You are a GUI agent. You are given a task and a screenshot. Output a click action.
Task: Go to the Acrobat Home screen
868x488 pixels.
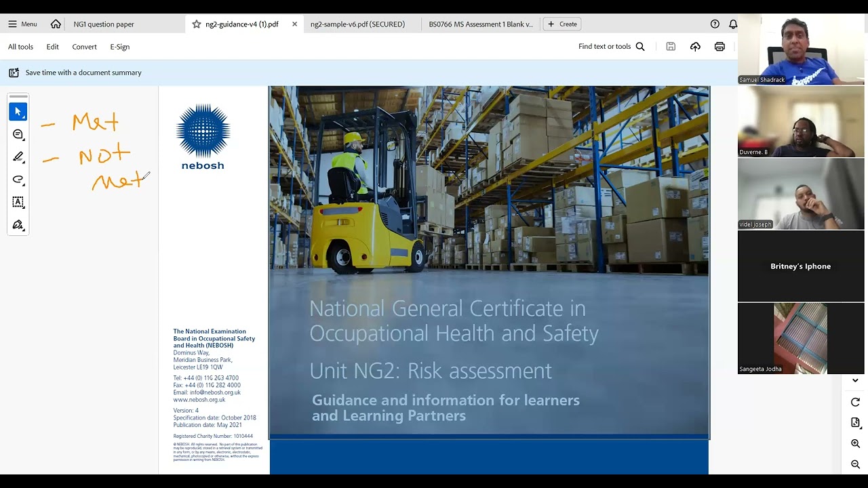pyautogui.click(x=56, y=24)
